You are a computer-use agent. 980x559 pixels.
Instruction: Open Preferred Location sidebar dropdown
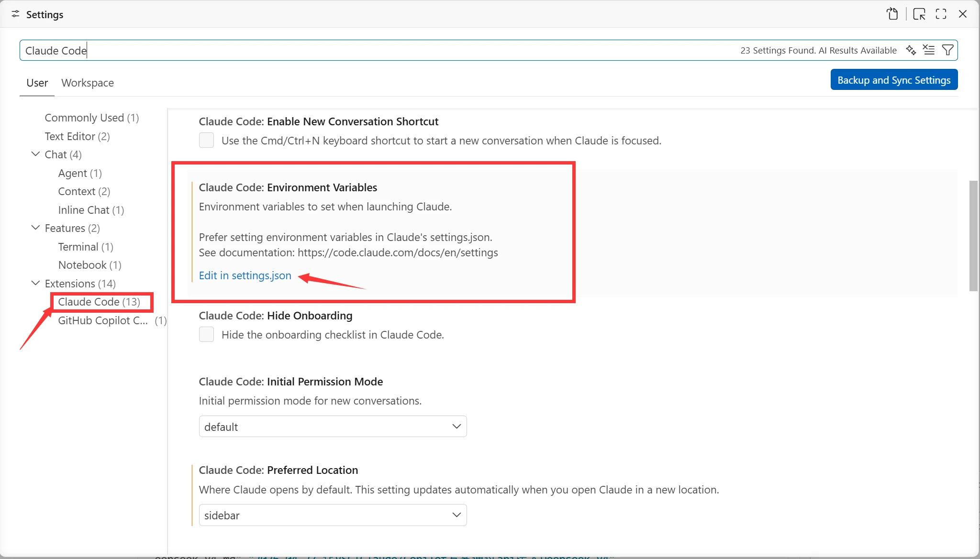click(x=333, y=515)
